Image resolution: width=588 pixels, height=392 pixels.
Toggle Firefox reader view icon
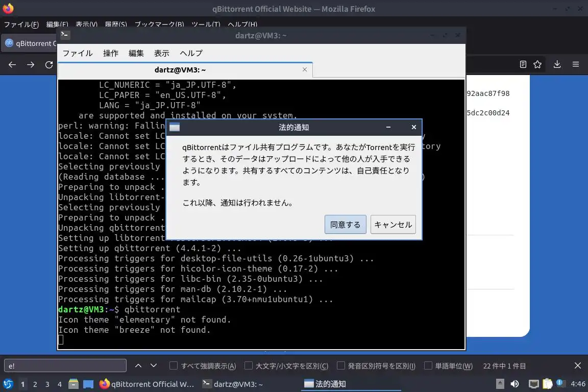tap(523, 64)
